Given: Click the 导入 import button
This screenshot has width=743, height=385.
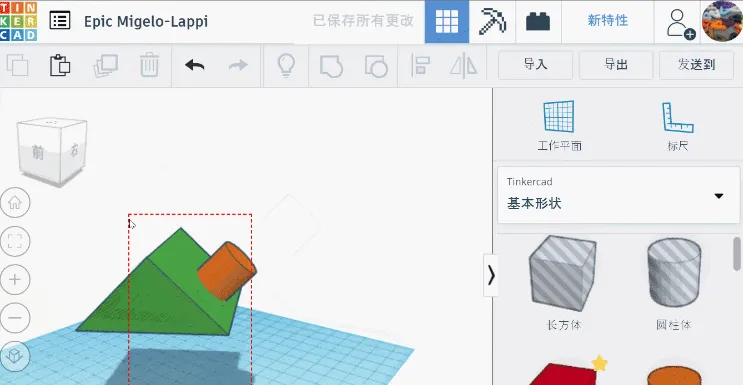Looking at the screenshot, I should 535,65.
